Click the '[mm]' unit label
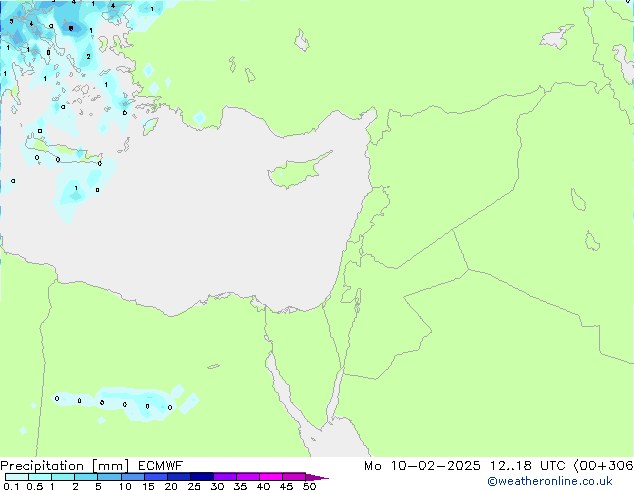This screenshot has width=634, height=490. (x=111, y=466)
